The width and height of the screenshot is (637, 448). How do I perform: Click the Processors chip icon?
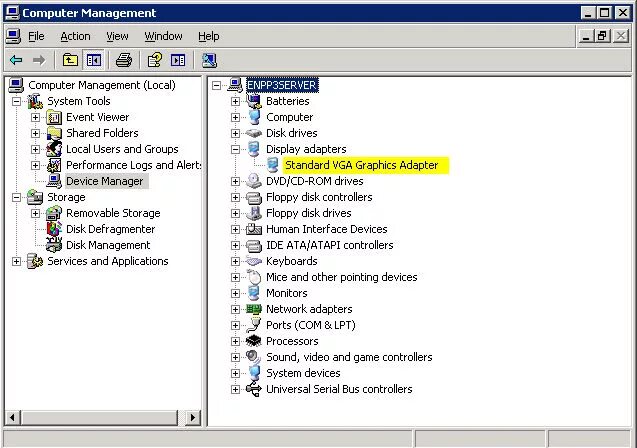click(254, 341)
